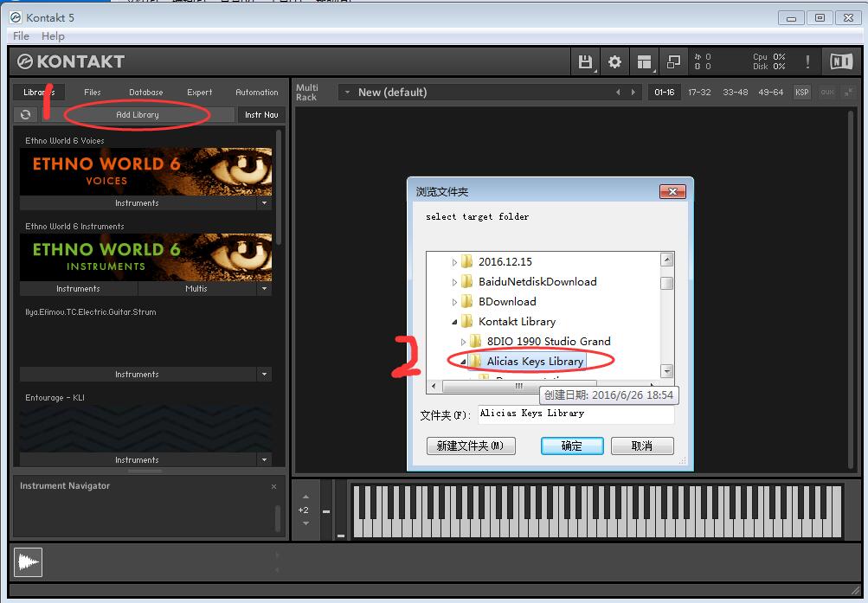Viewport: 868px width, 603px height.
Task: Click the folder name input field
Action: pyautogui.click(x=575, y=414)
